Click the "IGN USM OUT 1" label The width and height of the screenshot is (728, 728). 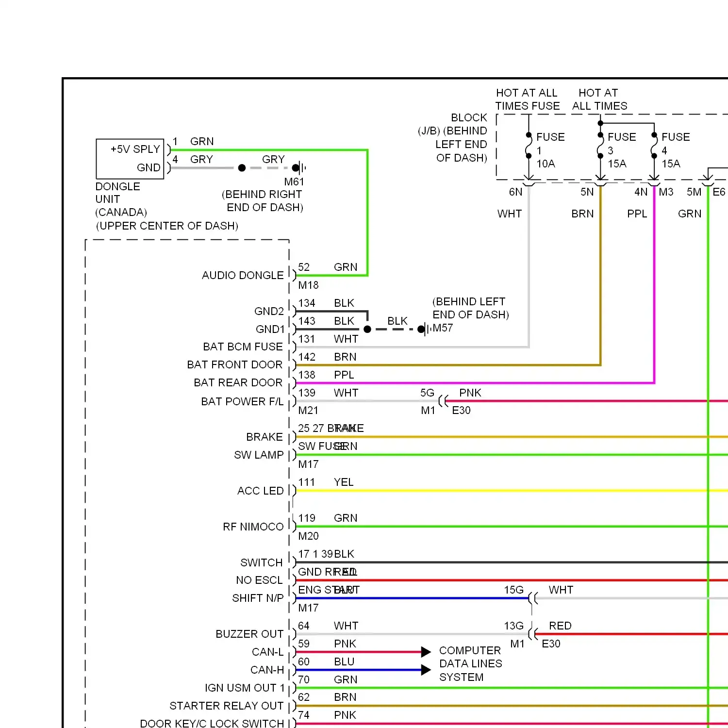point(245,688)
